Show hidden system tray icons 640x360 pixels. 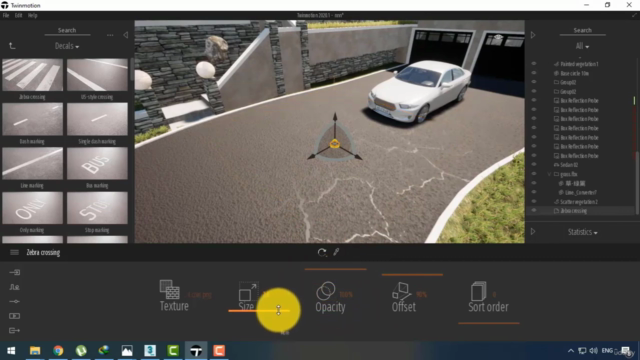point(571,351)
